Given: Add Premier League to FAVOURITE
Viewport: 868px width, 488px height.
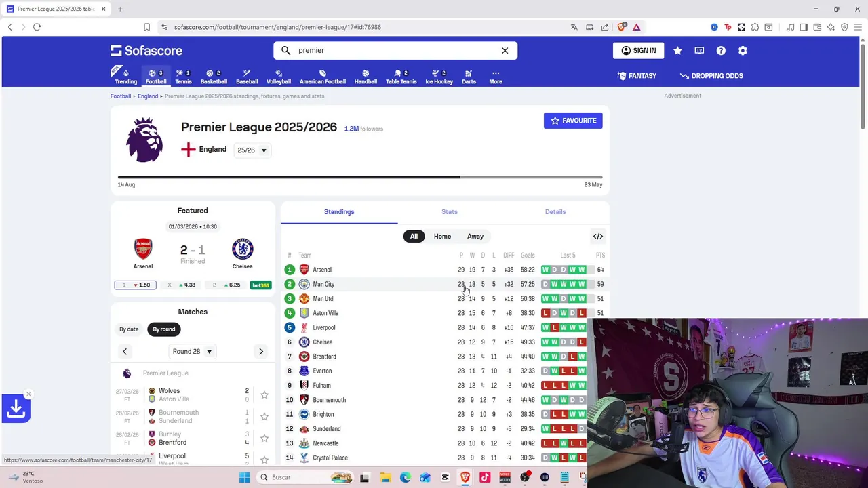Looking at the screenshot, I should [x=573, y=121].
